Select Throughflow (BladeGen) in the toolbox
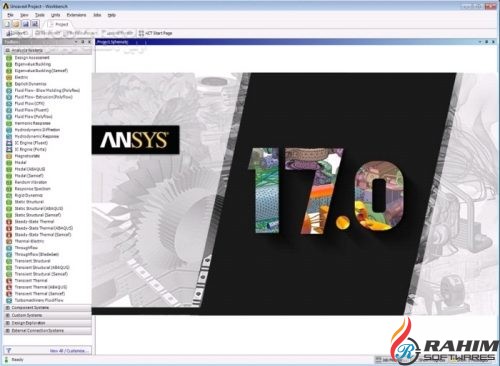 click(37, 254)
